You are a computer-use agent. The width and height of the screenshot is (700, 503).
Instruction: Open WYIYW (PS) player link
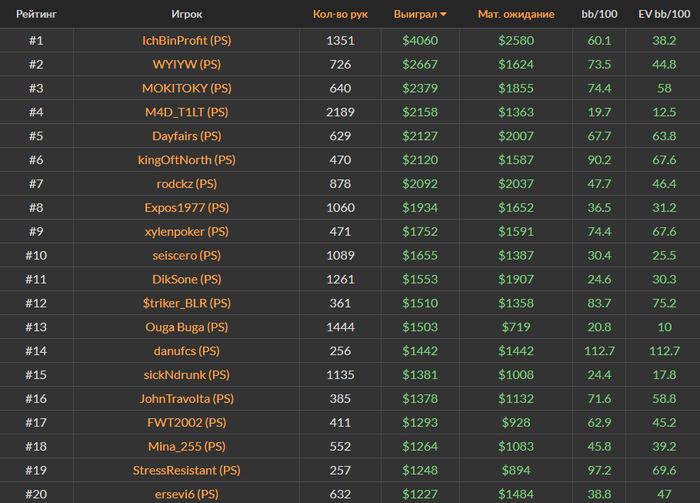[x=186, y=65]
